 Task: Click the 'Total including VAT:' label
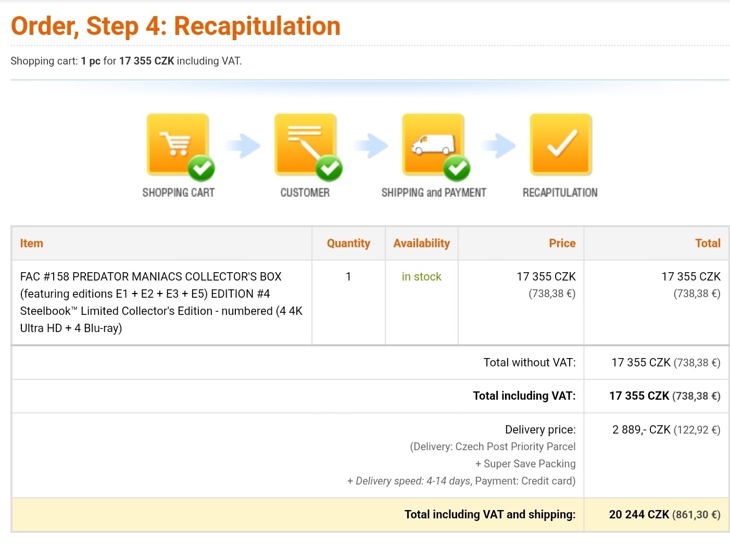[x=524, y=396]
